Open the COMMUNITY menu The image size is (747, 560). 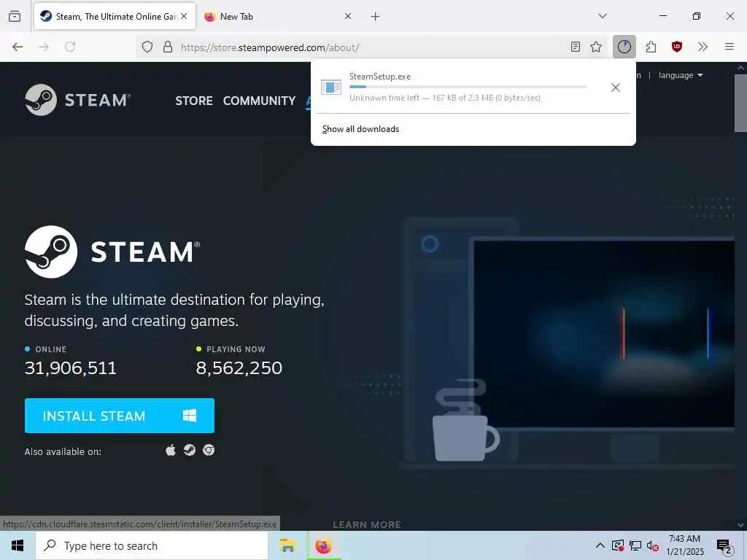tap(259, 101)
